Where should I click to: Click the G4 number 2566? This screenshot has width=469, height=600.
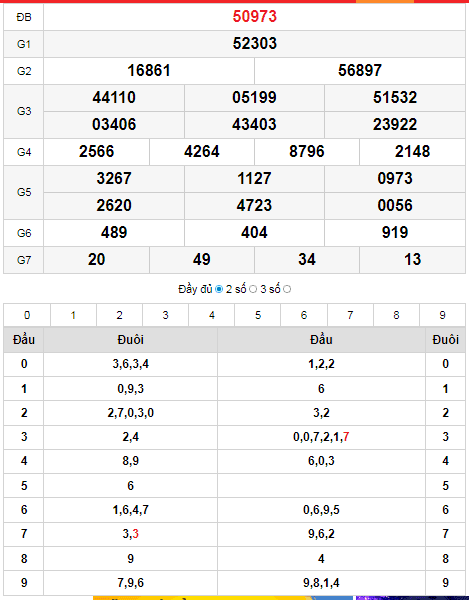(x=96, y=152)
